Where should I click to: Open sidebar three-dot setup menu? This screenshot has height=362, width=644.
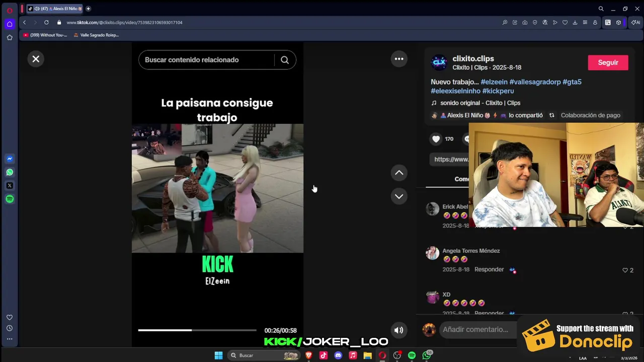[10, 339]
